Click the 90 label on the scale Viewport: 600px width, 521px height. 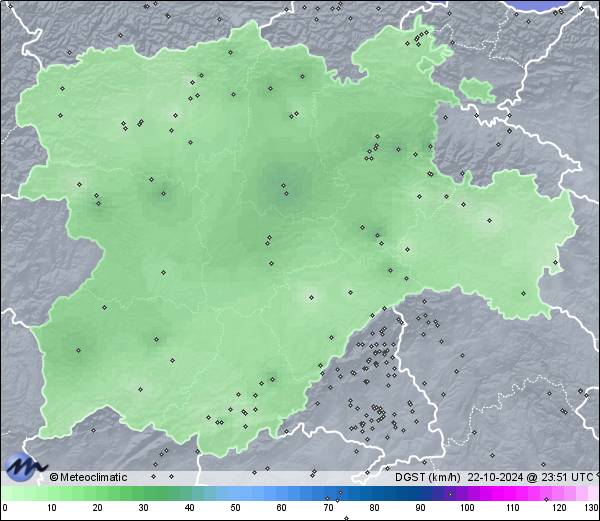(x=420, y=508)
